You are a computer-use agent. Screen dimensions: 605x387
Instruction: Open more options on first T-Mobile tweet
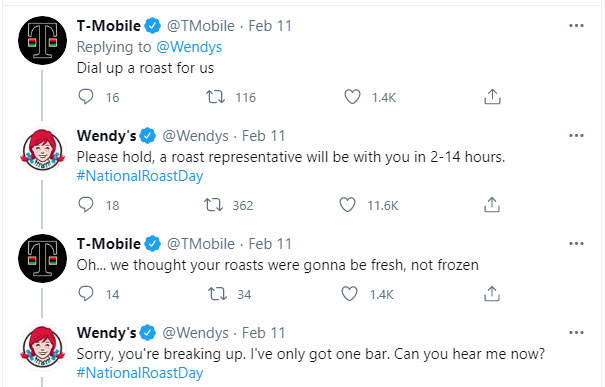[x=576, y=26]
